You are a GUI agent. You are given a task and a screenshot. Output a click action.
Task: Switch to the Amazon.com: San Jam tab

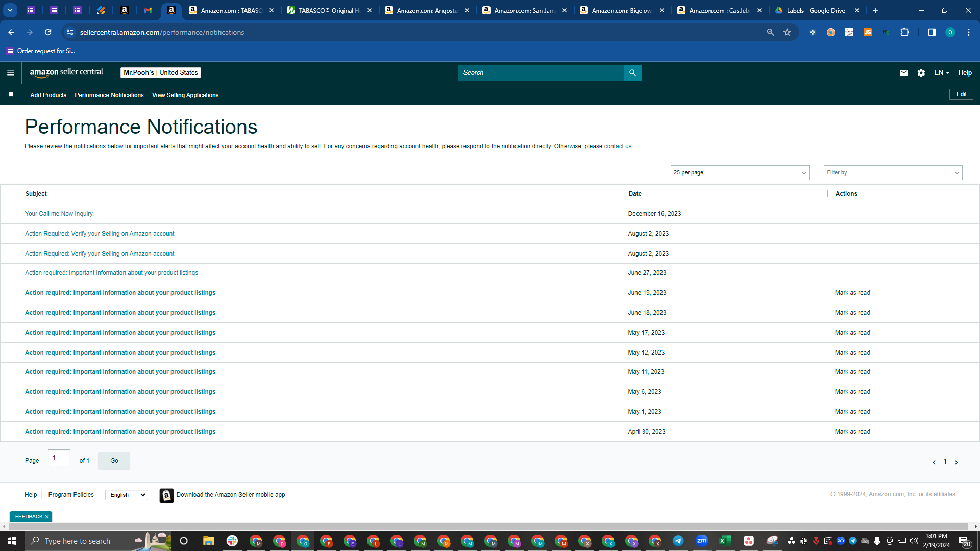tap(525, 10)
